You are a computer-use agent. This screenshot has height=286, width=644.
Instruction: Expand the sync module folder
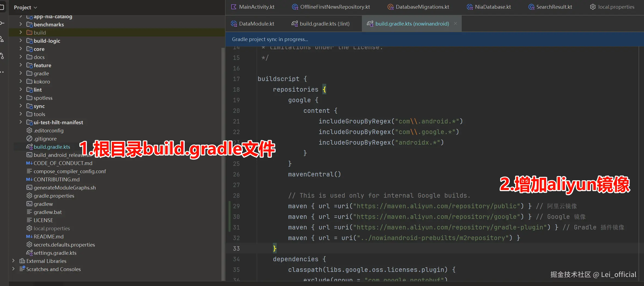pos(21,106)
